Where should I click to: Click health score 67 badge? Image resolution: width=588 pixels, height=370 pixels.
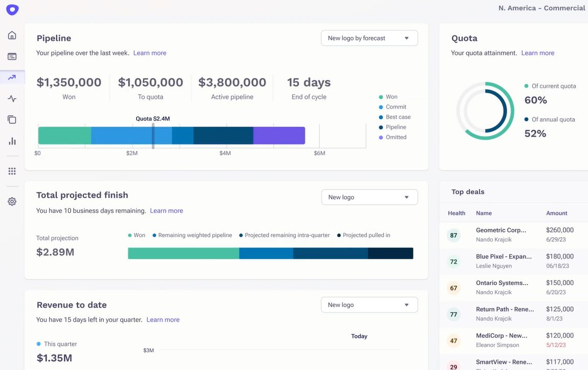(454, 288)
